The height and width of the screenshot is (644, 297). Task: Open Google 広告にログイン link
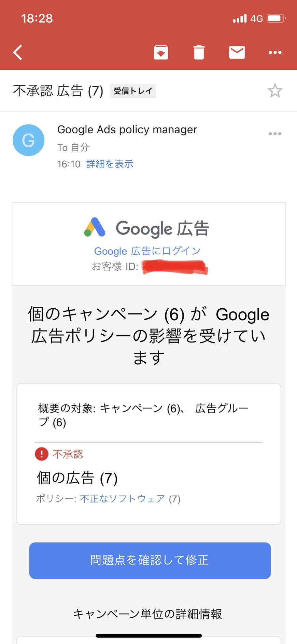[x=147, y=251]
